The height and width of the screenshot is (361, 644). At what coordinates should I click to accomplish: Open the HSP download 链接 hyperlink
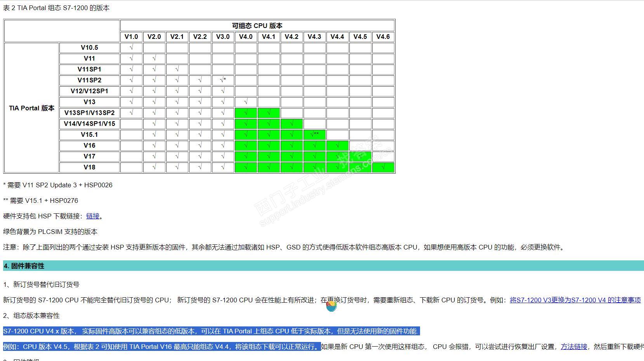(x=93, y=216)
